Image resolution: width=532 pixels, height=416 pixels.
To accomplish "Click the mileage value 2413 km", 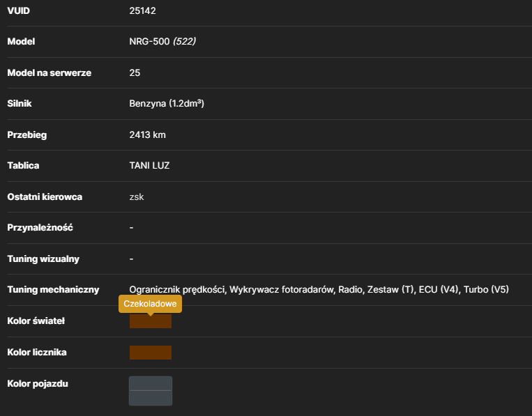I will click(x=147, y=135).
